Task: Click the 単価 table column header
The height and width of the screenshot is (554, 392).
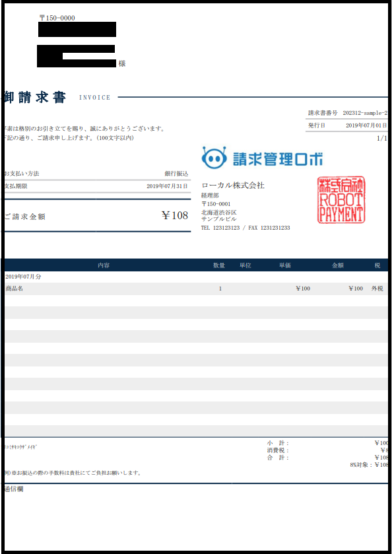Action: [x=285, y=265]
